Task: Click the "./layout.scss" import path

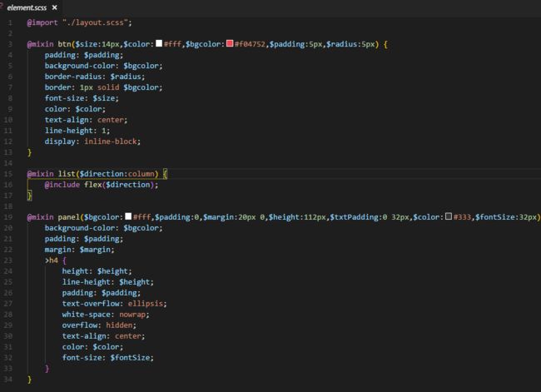Action: (x=95, y=22)
